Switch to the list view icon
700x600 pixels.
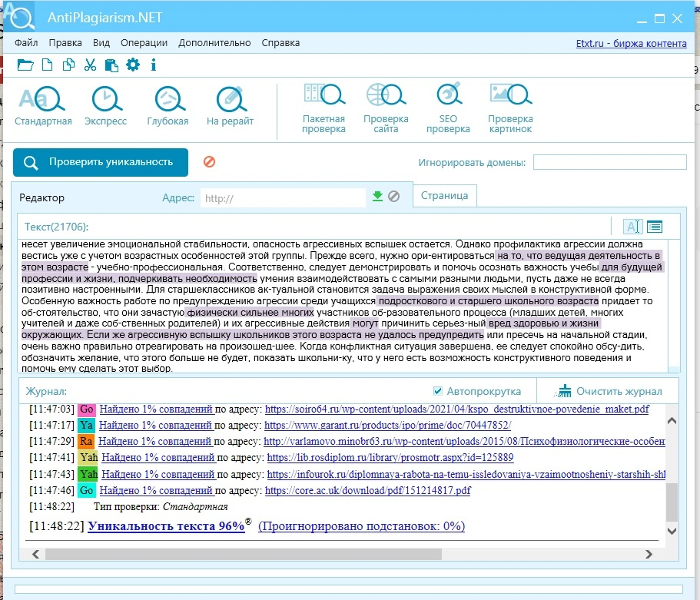(x=655, y=227)
